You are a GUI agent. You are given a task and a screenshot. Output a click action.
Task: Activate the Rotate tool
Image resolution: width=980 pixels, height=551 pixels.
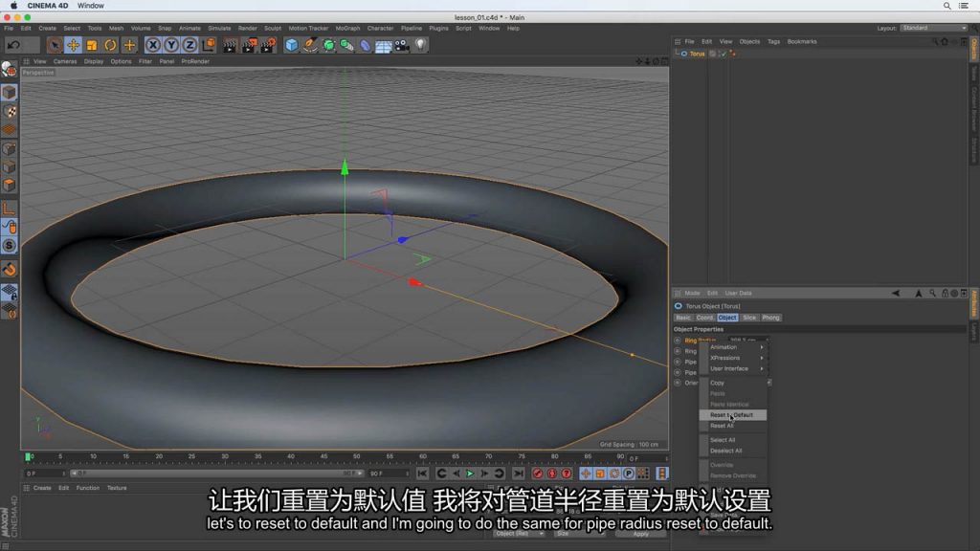coord(110,45)
